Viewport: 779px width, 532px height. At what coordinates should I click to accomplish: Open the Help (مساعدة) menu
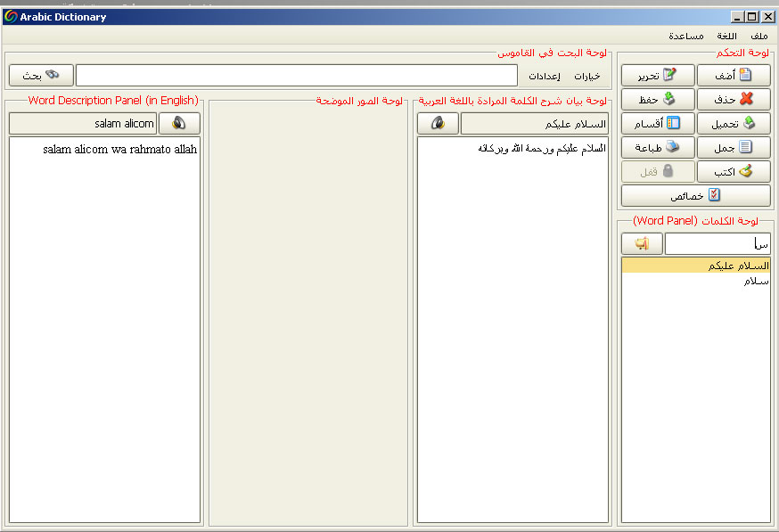tap(686, 36)
